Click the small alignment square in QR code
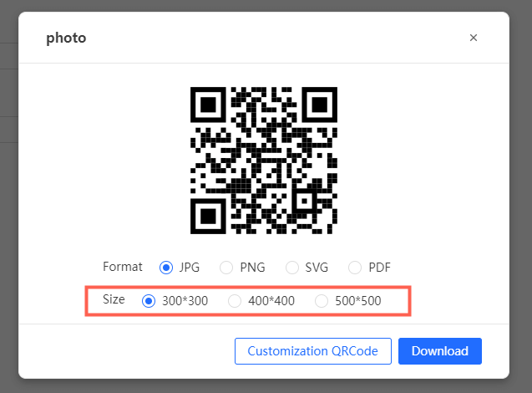The image size is (532, 393). click(306, 201)
